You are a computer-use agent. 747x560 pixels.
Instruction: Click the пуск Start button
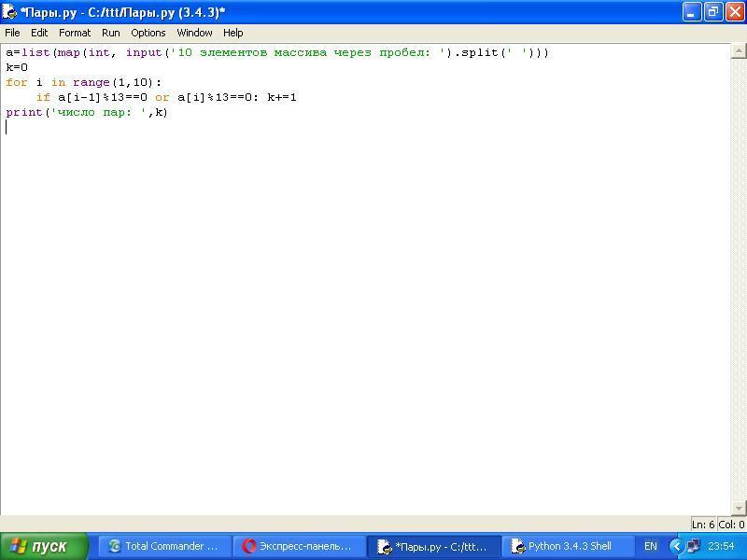(x=44, y=546)
